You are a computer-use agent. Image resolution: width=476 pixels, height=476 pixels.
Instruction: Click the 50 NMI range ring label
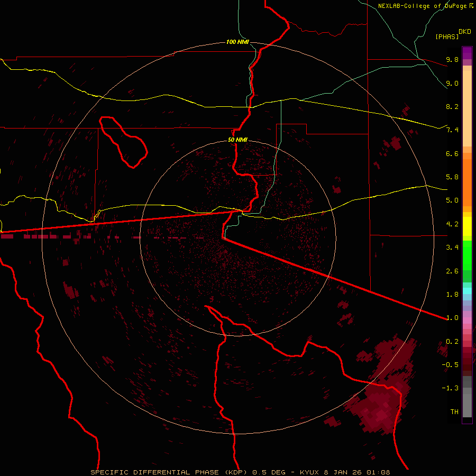(x=237, y=140)
